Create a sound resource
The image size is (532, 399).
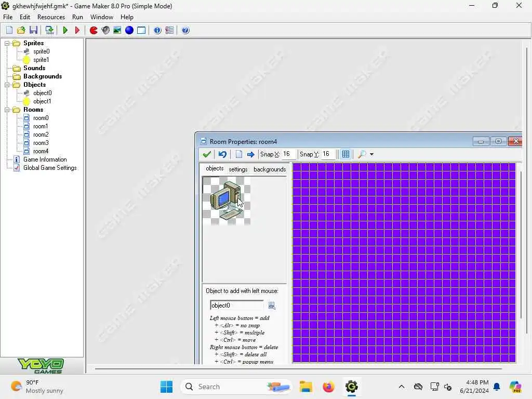pos(105,30)
